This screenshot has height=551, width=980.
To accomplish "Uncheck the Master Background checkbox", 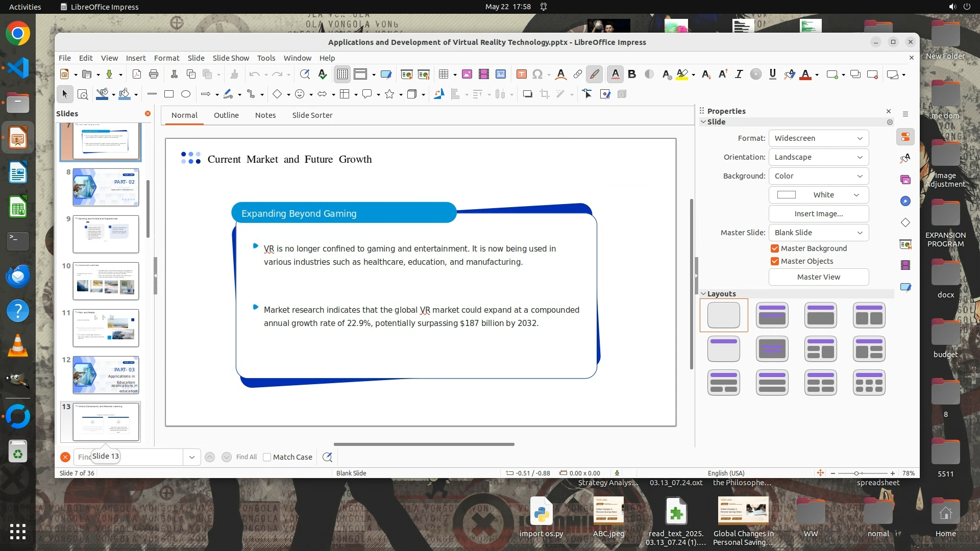I will click(x=775, y=248).
